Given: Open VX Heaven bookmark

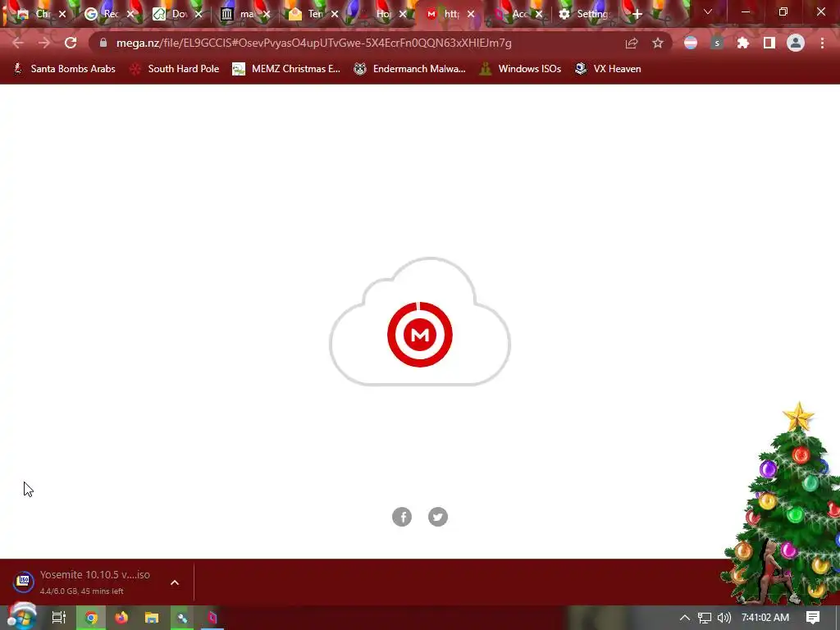Looking at the screenshot, I should pos(608,69).
